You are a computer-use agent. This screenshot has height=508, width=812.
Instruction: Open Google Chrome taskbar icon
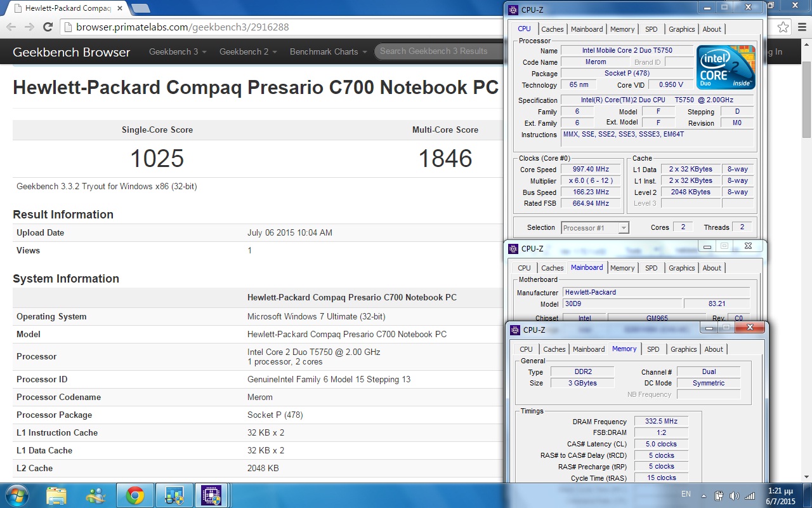[x=134, y=495]
